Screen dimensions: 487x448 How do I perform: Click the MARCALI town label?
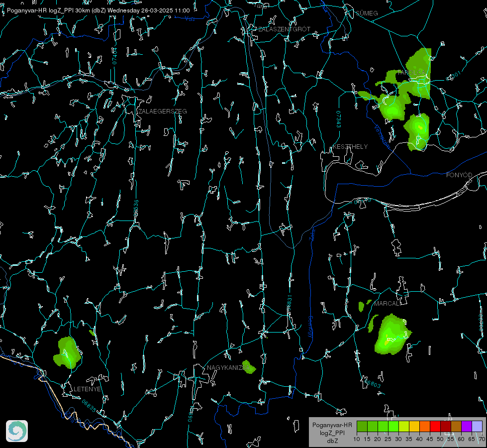pyautogui.click(x=387, y=304)
